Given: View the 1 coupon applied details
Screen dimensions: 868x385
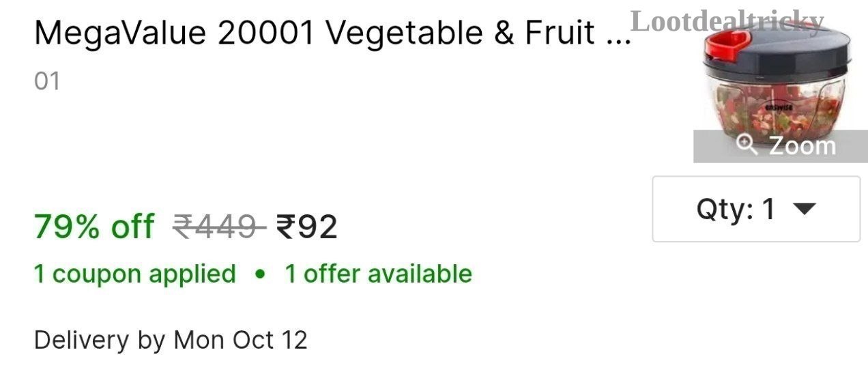Looking at the screenshot, I should pos(135,274).
